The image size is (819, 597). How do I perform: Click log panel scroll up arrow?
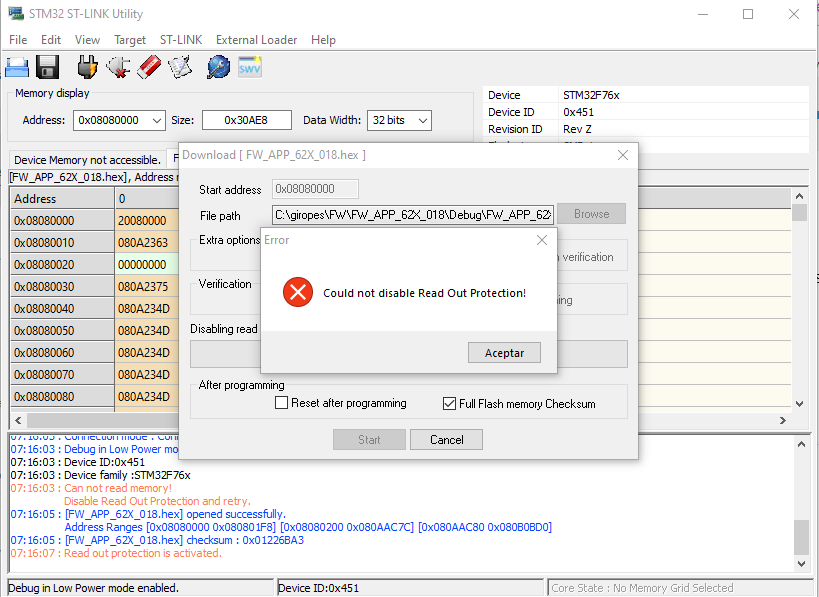[801, 444]
